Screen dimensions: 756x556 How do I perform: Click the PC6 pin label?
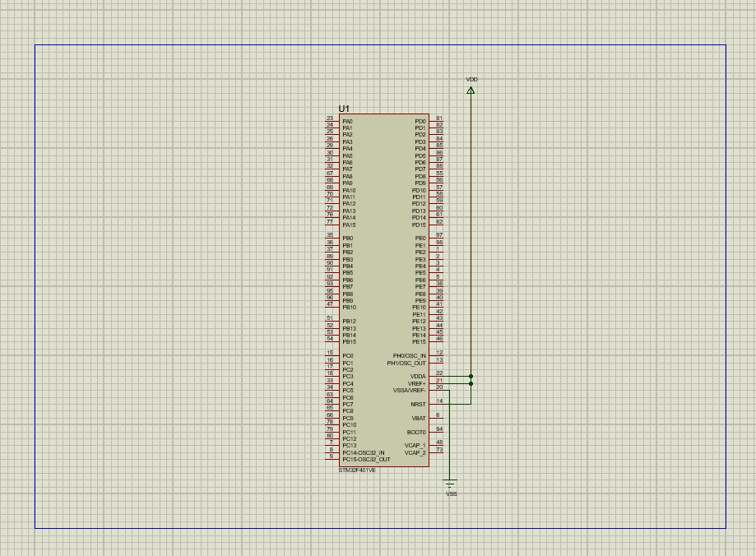348,398
